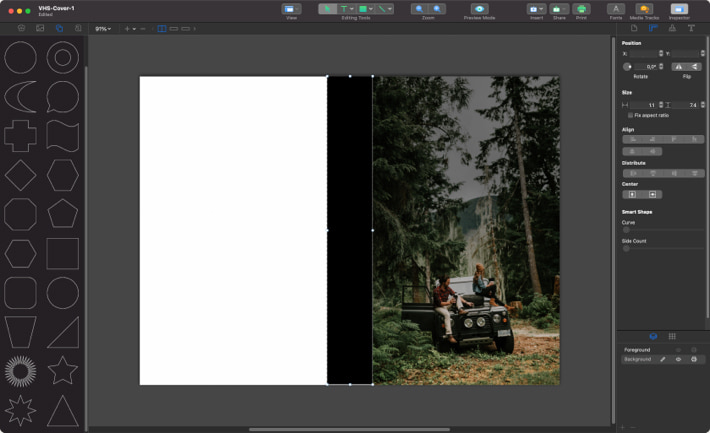Switch to the Layers tab icon

click(653, 336)
